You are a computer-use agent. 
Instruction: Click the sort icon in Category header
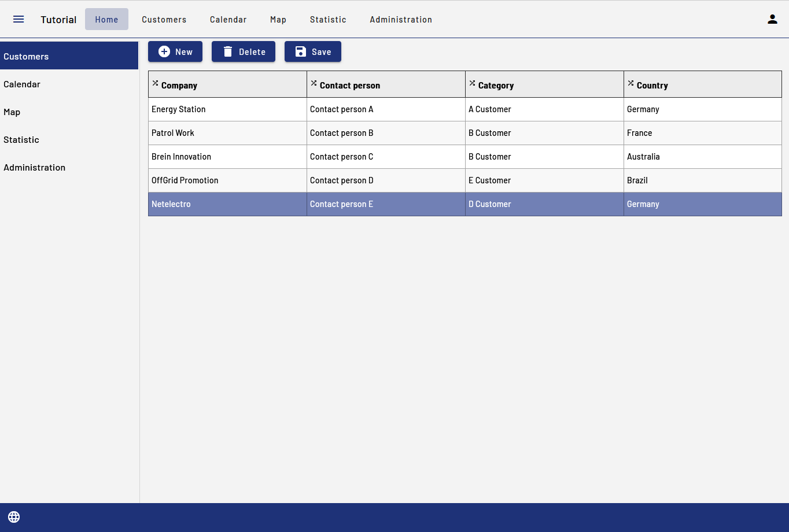click(472, 83)
